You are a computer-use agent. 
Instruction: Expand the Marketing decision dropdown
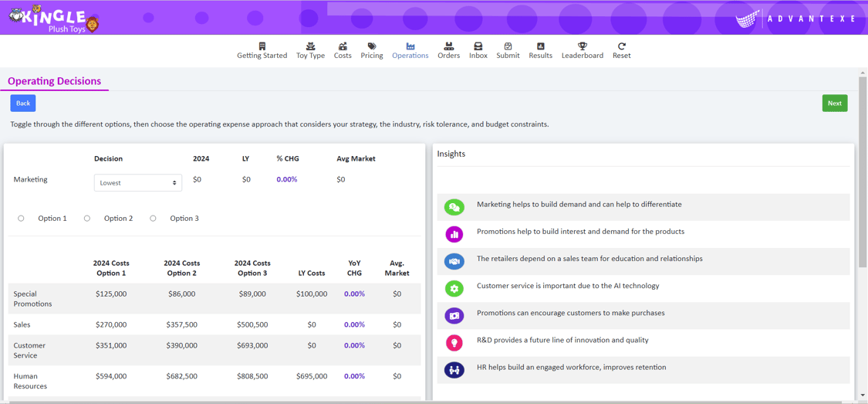coord(138,183)
